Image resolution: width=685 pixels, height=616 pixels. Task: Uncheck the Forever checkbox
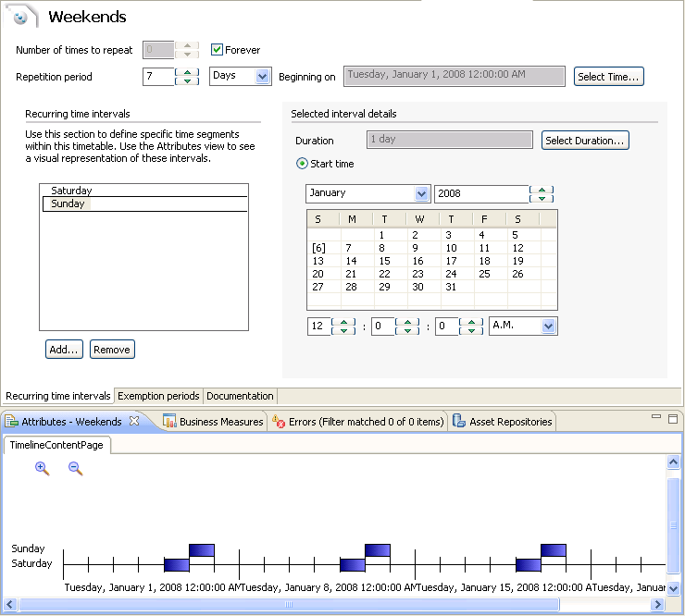coord(217,49)
